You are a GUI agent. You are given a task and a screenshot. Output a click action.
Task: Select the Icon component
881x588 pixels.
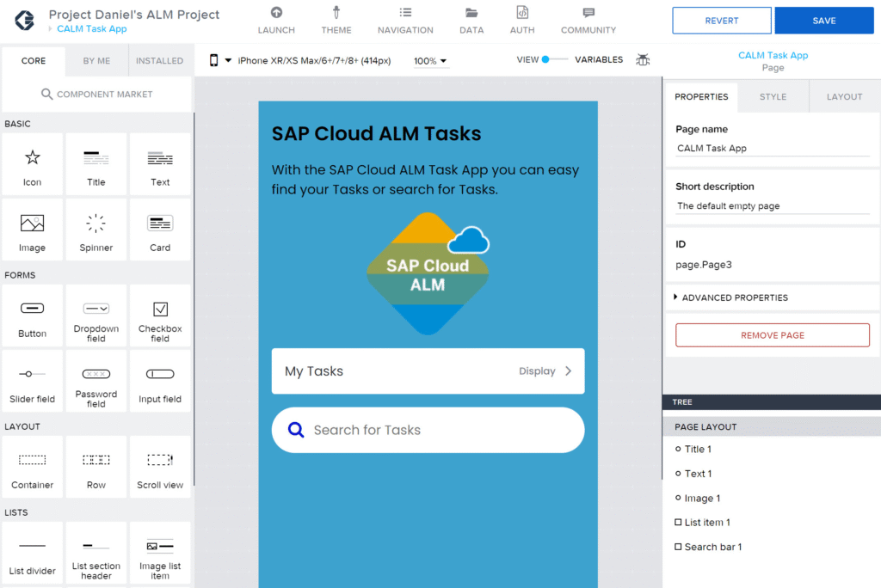(x=32, y=164)
